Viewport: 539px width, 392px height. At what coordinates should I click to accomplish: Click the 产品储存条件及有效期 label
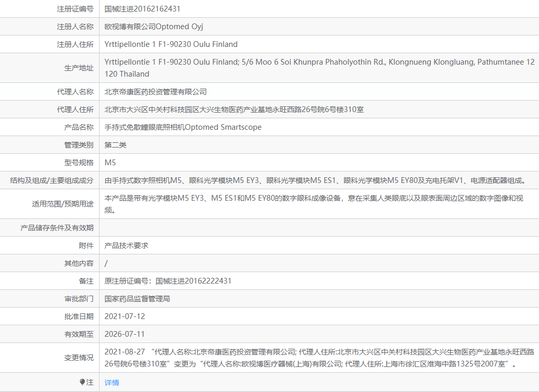click(x=57, y=228)
